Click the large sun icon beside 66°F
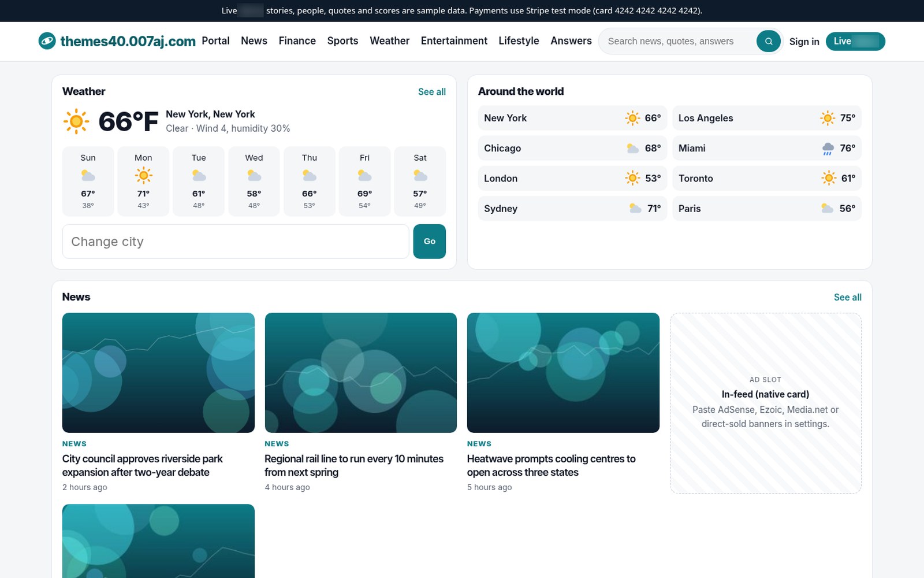The width and height of the screenshot is (924, 578). tap(76, 121)
